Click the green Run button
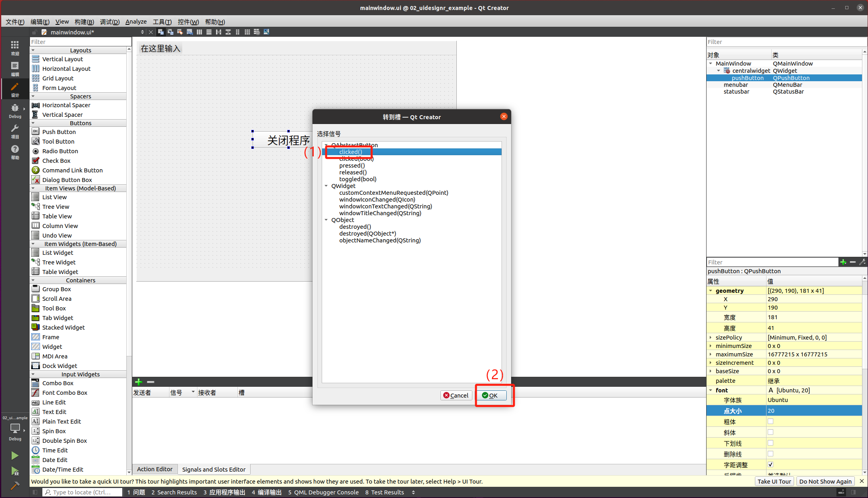 point(15,455)
